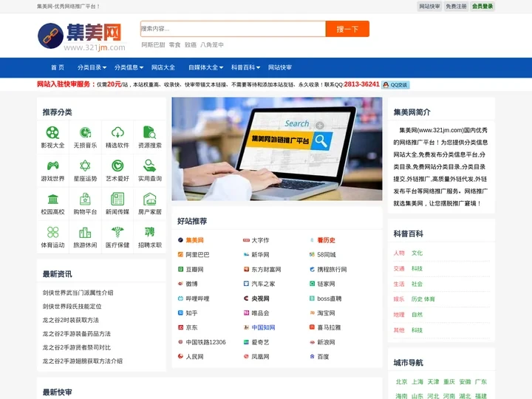
Task: Open the 星座运势 star icon
Action: point(85,166)
